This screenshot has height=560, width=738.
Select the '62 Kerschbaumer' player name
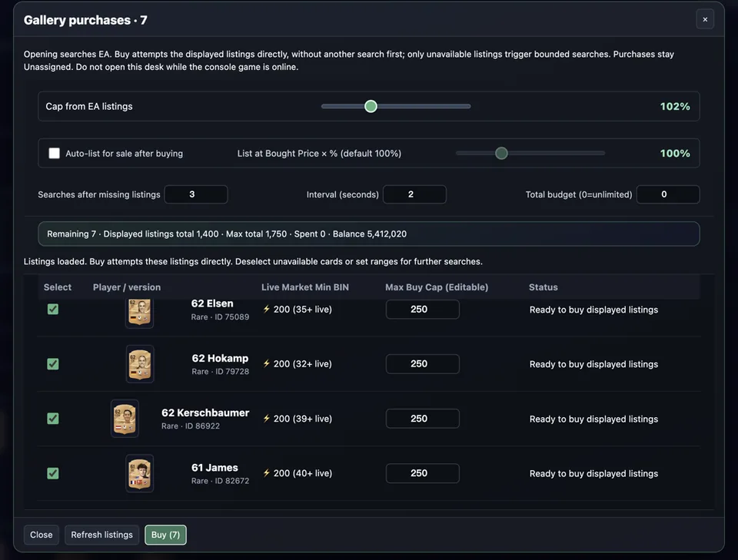[205, 413]
